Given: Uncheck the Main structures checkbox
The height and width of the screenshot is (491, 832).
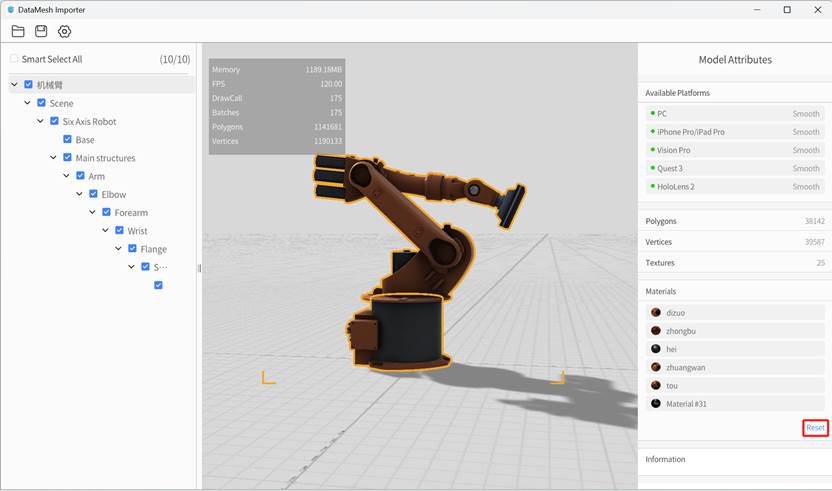Looking at the screenshot, I should (x=67, y=157).
